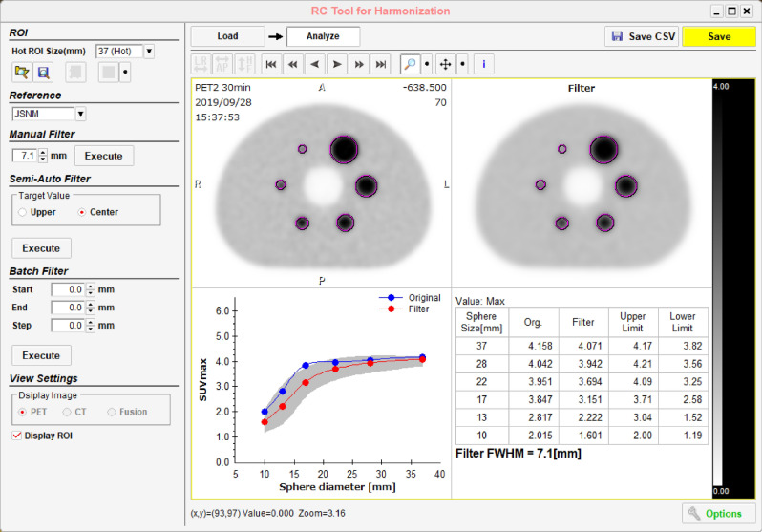Click the Filter FWHM = 7.1[mm] text

point(519,454)
